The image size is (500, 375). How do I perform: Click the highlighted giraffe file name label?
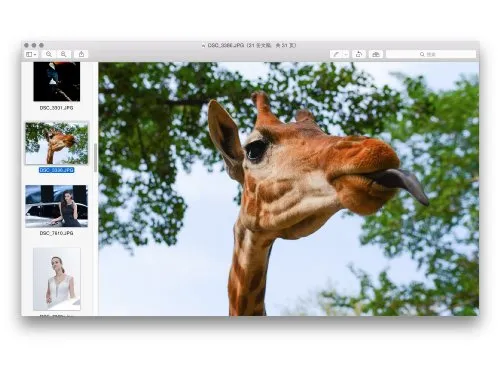pos(56,170)
